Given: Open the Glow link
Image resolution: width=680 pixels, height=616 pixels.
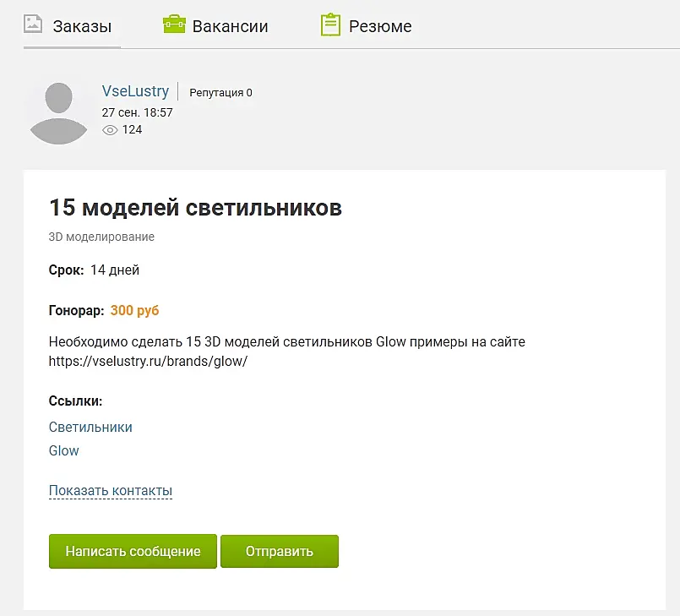Looking at the screenshot, I should pos(63,450).
